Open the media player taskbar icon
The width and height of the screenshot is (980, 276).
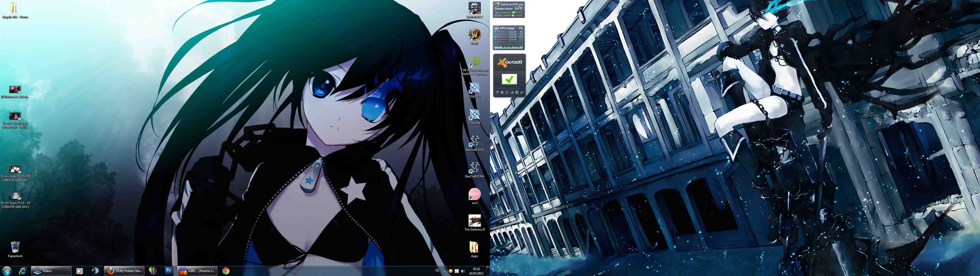pyautogui.click(x=79, y=271)
